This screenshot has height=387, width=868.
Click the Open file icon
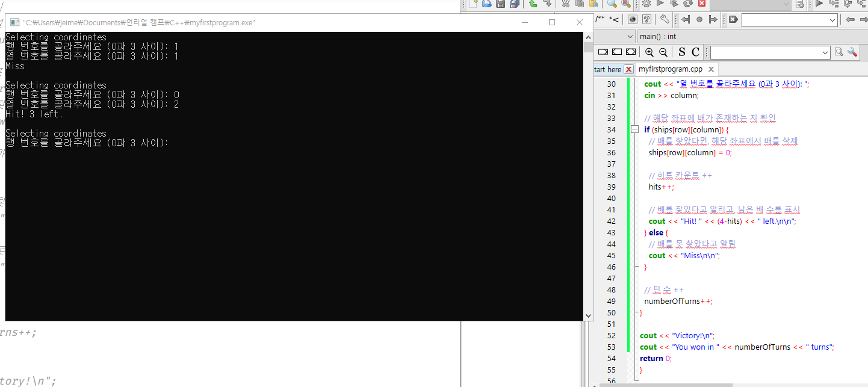coord(487,4)
